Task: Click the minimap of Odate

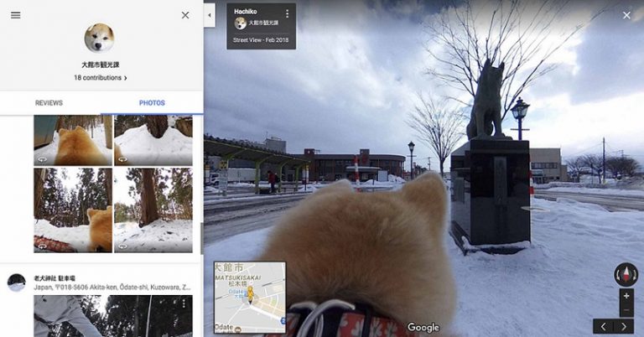Action: coord(249,298)
